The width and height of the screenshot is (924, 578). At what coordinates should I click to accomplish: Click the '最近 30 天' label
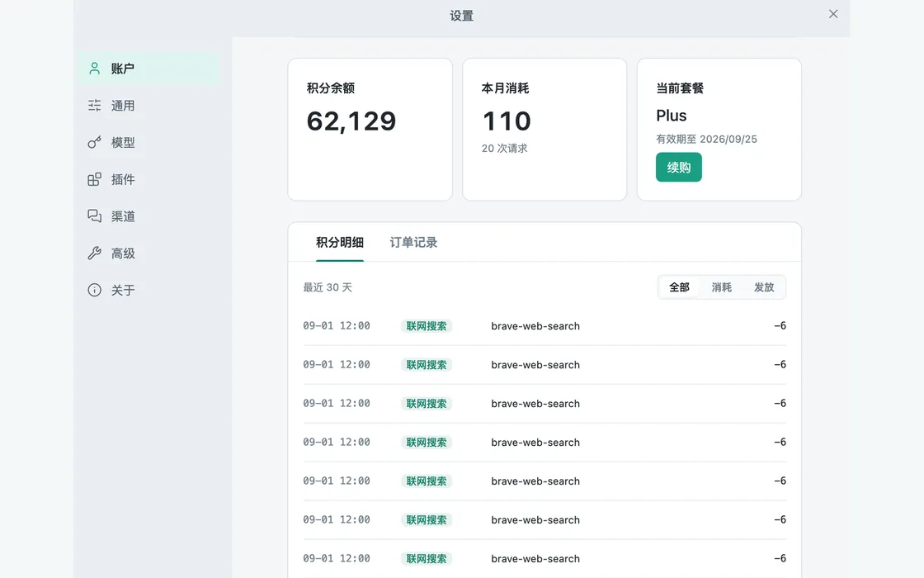tap(328, 287)
